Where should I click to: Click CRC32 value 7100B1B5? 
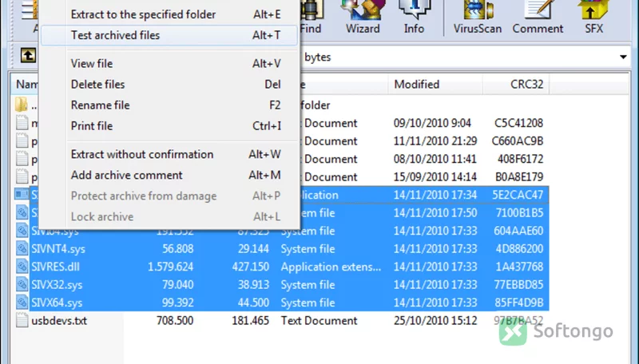pos(520,212)
